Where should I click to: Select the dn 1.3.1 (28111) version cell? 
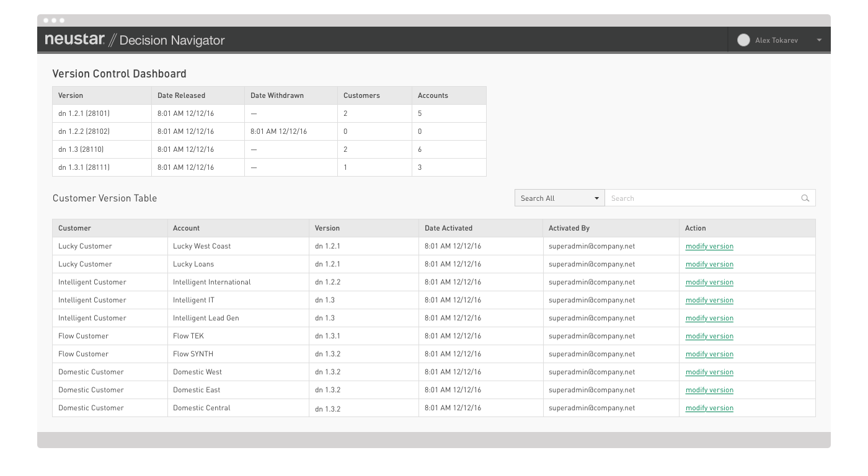(102, 167)
